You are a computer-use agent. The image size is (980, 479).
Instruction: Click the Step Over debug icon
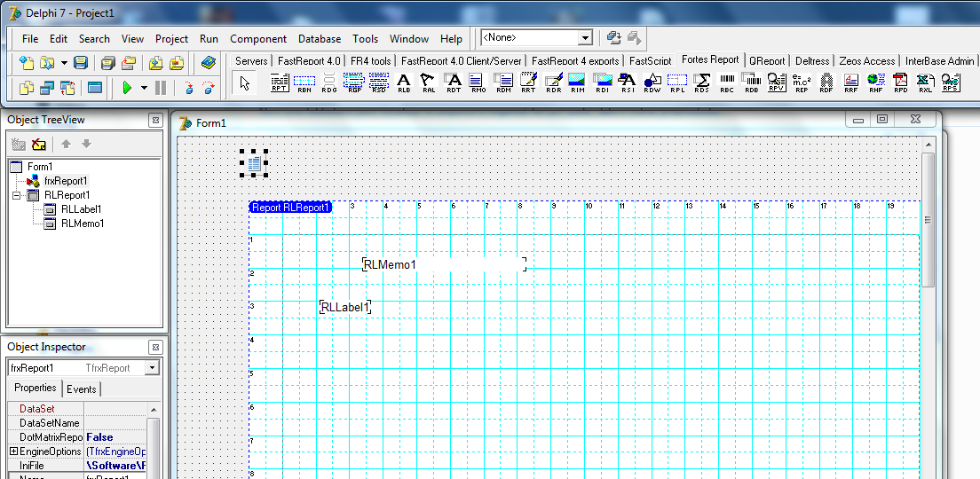click(208, 88)
